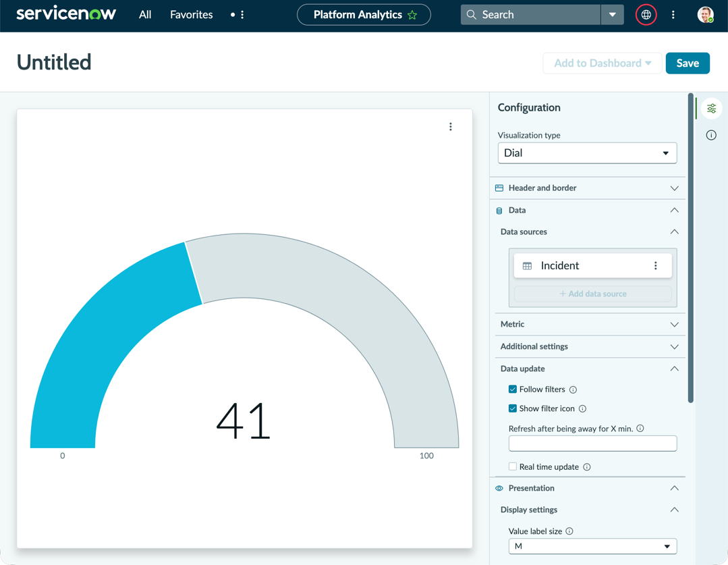Viewport: 728px width, 565px height.
Task: Collapse the Data update section
Action: click(590, 369)
